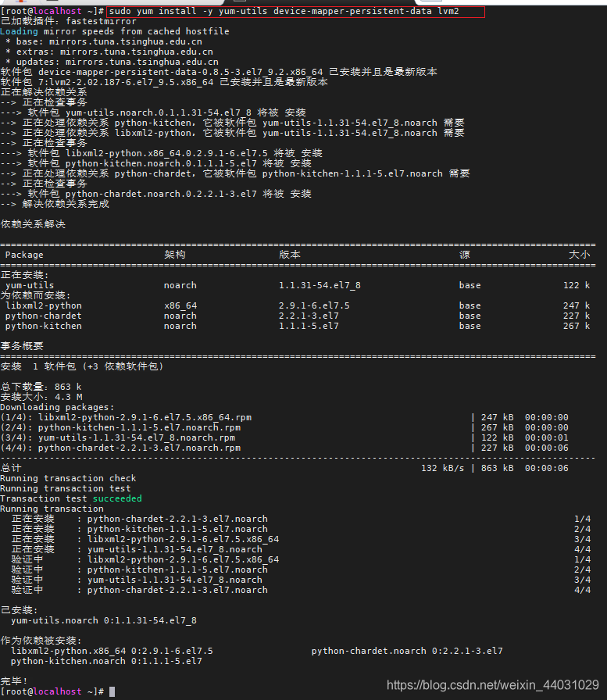Click '正在安装 : python-chardet-2.2.1-3.el7.noarch' line
607x700 pixels.
(x=301, y=520)
